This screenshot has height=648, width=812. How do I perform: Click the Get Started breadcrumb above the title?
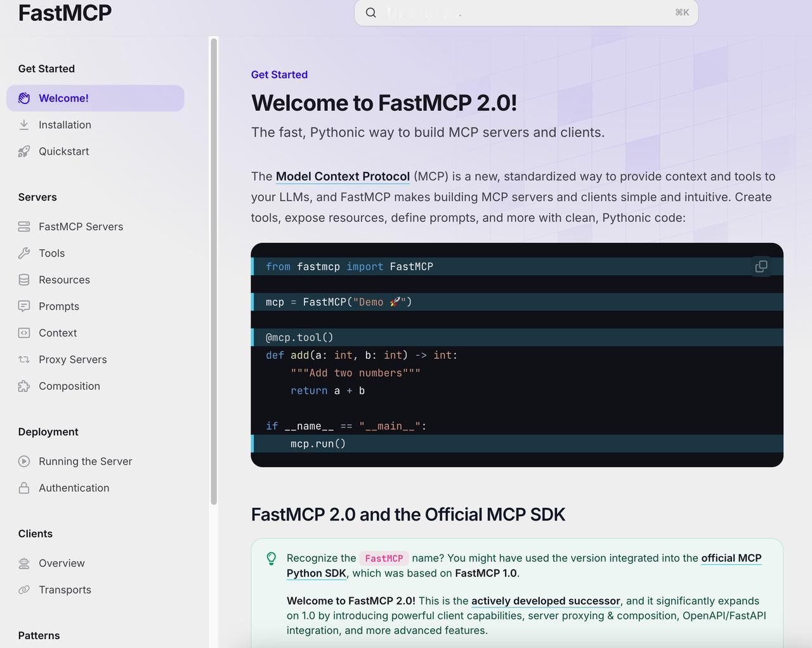(x=279, y=75)
